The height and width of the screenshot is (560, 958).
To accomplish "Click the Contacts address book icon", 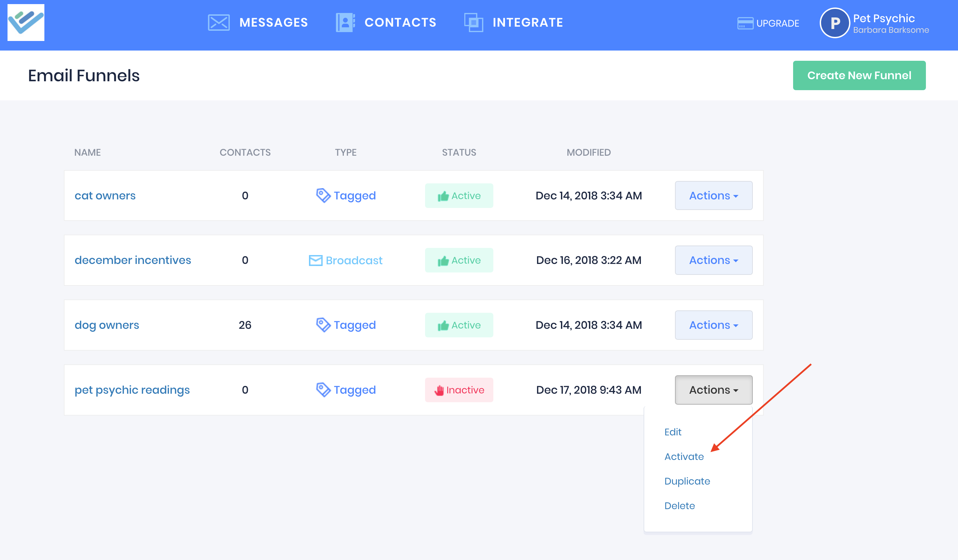I will 345,23.
